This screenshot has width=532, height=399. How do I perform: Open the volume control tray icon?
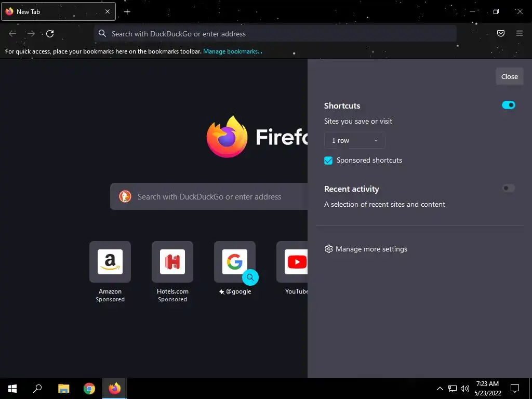point(465,389)
